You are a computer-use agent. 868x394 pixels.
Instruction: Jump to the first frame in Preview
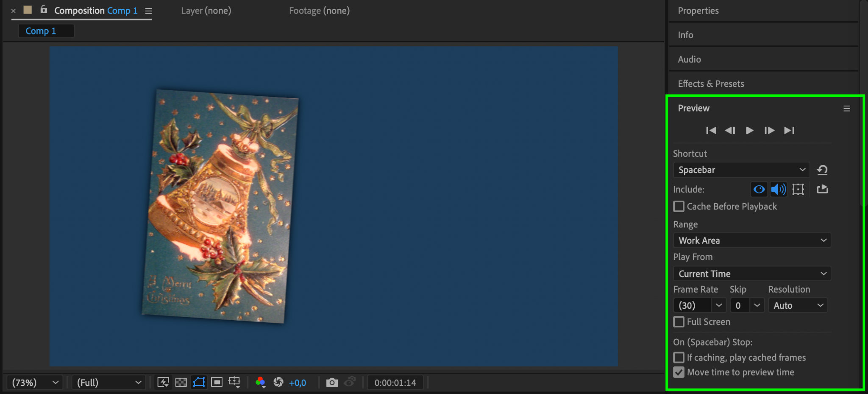pos(711,131)
